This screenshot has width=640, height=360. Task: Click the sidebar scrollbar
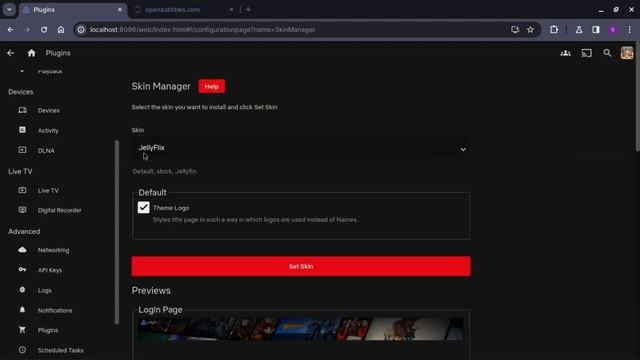click(117, 232)
